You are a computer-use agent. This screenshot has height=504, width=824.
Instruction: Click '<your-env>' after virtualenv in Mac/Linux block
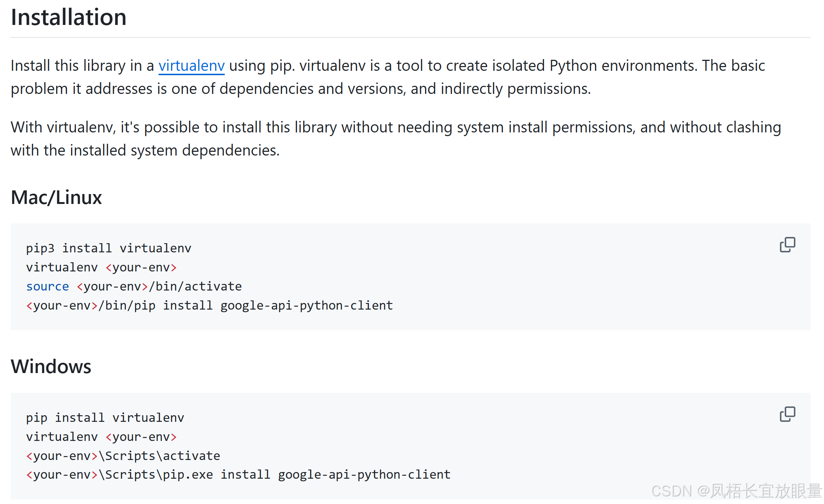coord(141,267)
